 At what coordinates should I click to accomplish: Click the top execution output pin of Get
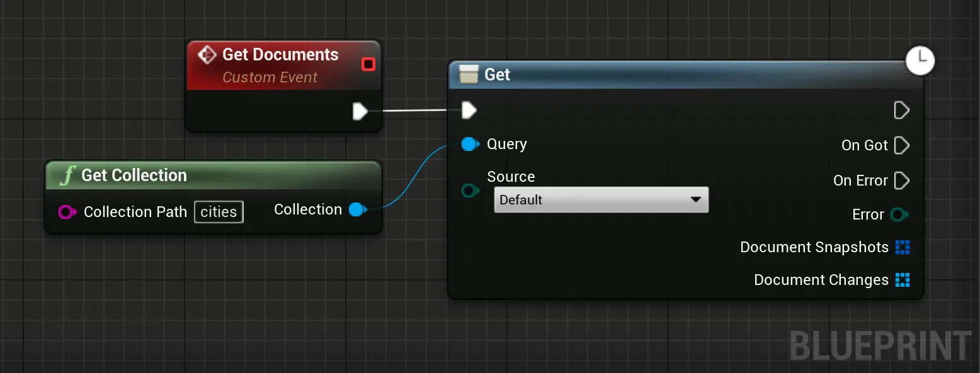pos(902,111)
